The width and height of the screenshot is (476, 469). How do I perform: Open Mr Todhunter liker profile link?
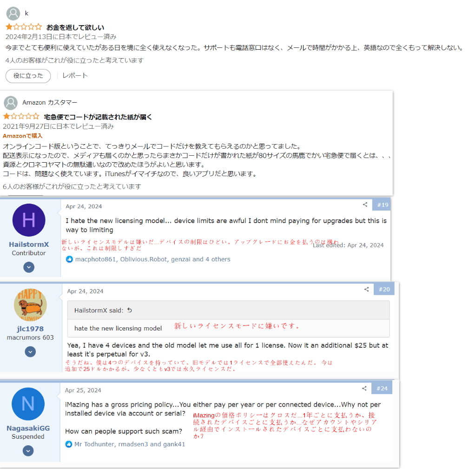[x=94, y=444]
